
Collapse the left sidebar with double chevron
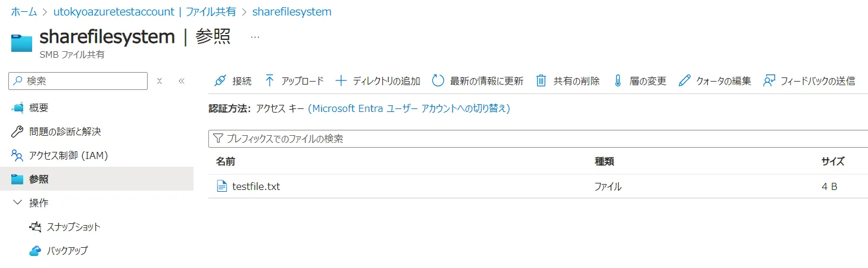point(182,81)
